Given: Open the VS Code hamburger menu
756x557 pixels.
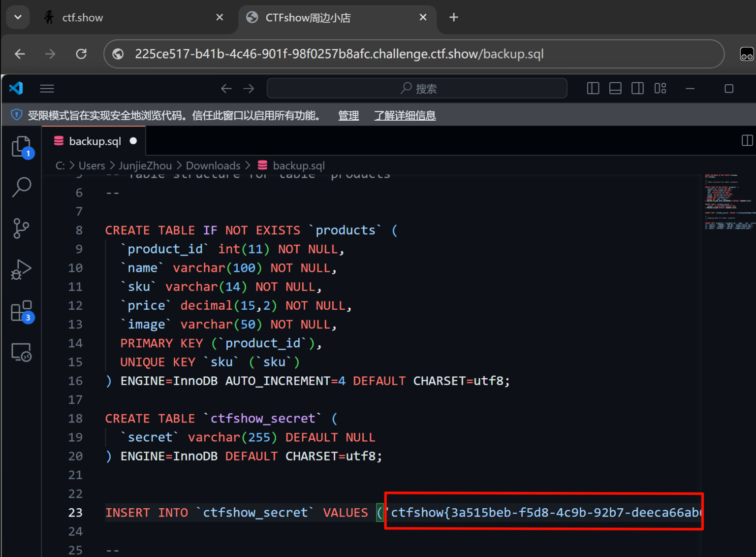Looking at the screenshot, I should [47, 88].
